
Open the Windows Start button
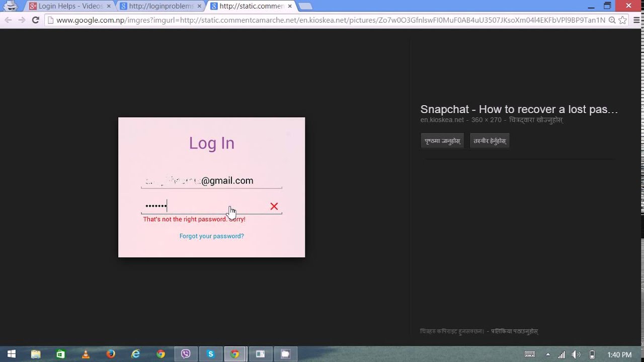pos(11,354)
